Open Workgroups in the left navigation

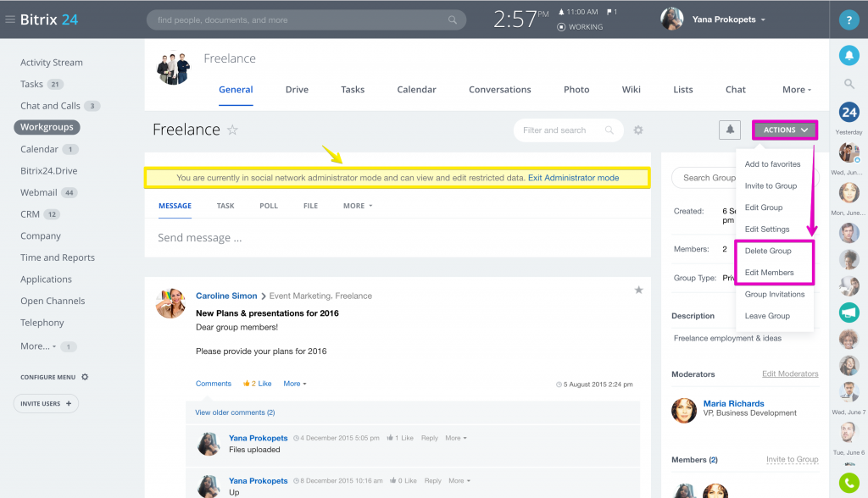(x=47, y=127)
